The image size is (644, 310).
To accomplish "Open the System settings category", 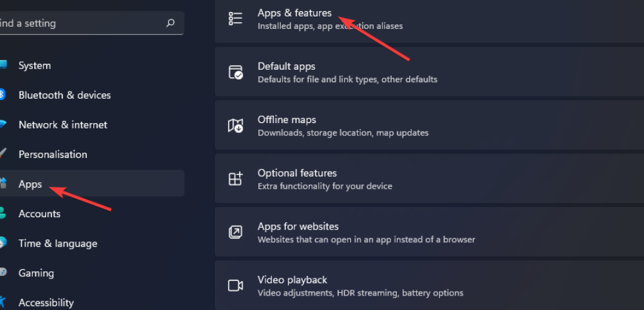I will pos(34,66).
